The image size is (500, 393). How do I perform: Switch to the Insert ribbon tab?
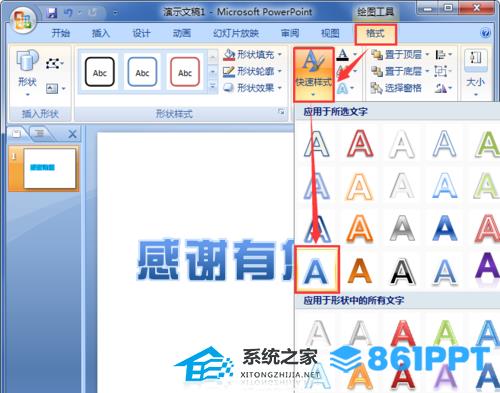(101, 33)
